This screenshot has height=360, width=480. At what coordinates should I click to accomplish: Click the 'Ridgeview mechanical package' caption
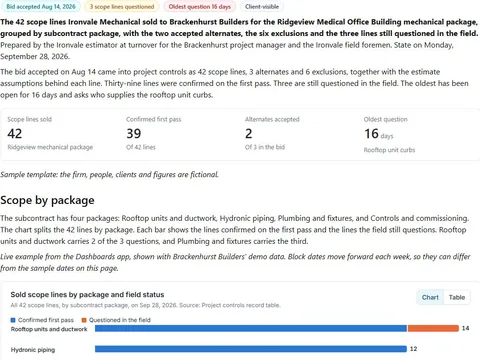[x=50, y=147]
